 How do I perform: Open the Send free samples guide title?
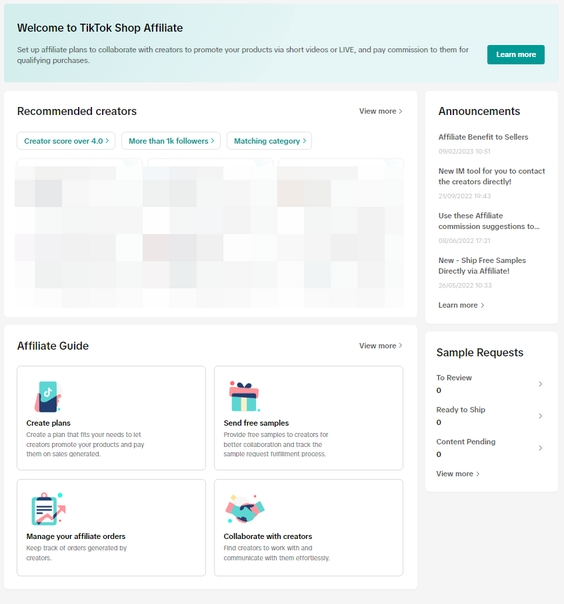[x=256, y=423]
